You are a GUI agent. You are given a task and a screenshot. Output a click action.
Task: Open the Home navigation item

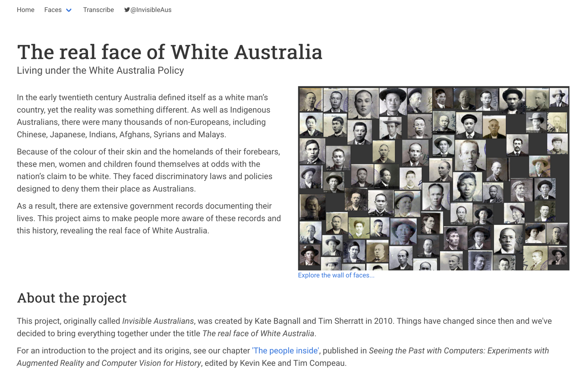tap(26, 10)
